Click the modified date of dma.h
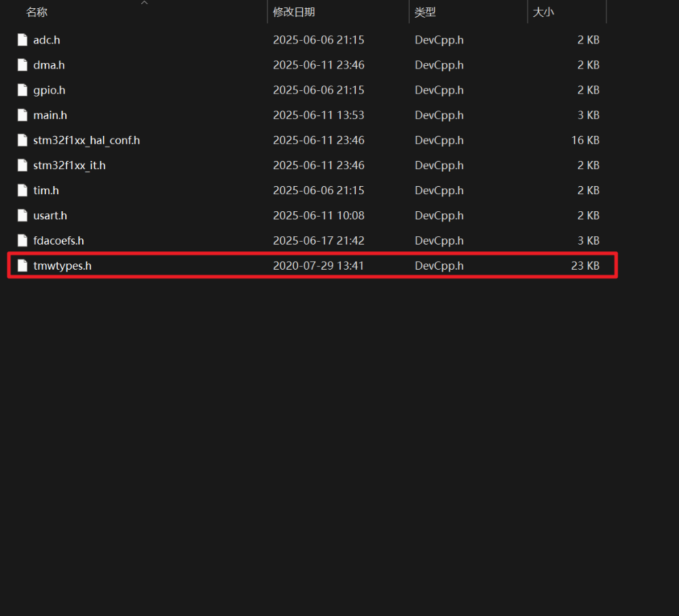This screenshot has height=616, width=679. 318,65
